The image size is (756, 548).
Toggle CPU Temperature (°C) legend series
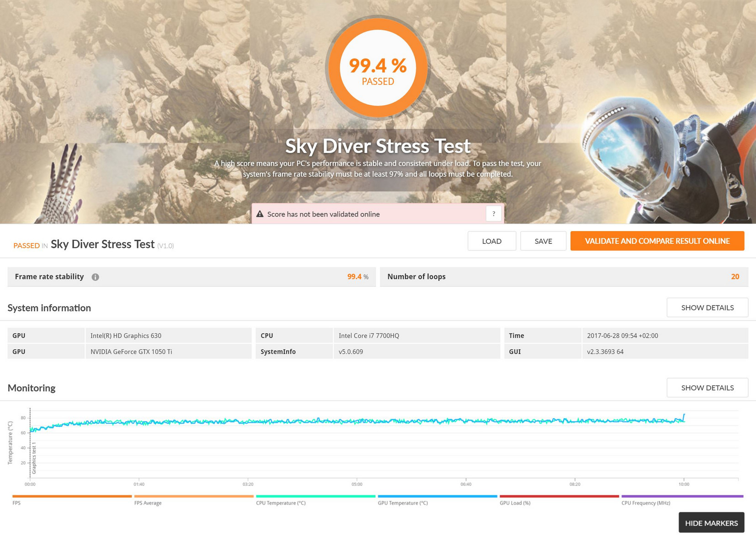coord(315,499)
